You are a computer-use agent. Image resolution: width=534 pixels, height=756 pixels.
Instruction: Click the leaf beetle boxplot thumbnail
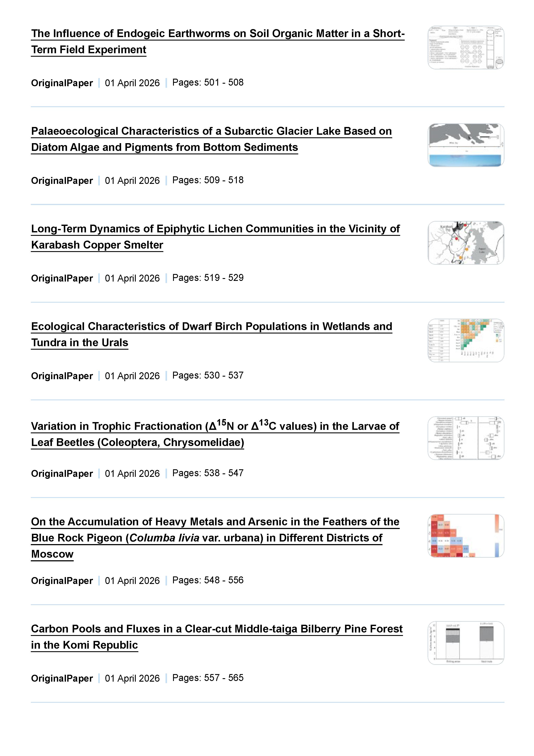coord(465,438)
